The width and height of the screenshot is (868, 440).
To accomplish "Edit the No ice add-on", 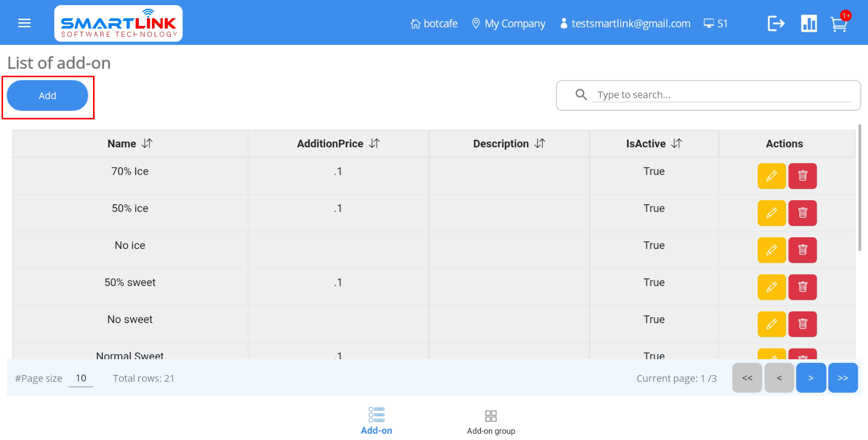I will click(771, 250).
